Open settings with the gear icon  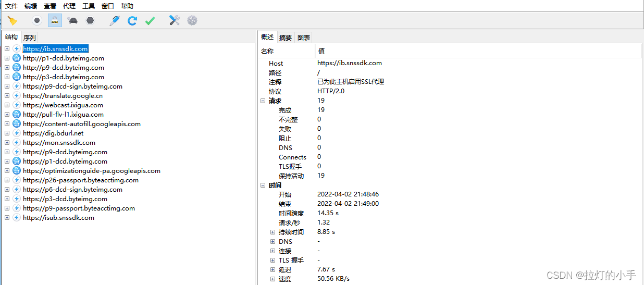click(192, 20)
